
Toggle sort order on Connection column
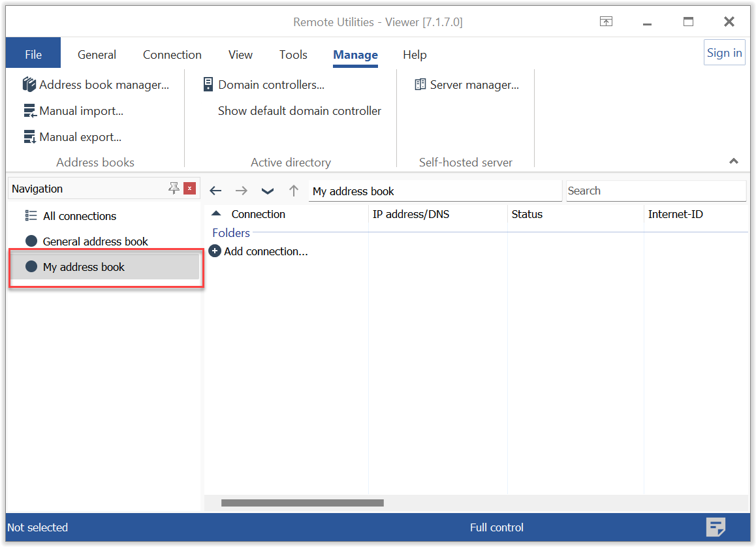tap(258, 214)
